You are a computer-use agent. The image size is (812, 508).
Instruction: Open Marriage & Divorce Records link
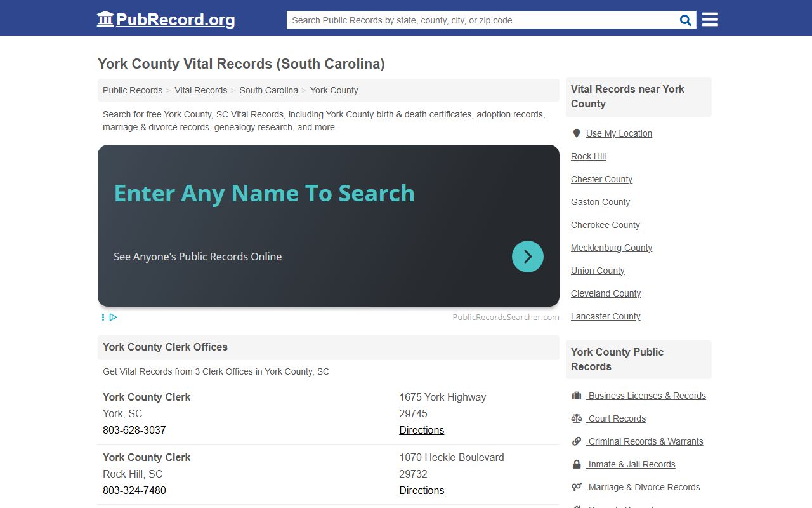(x=643, y=487)
